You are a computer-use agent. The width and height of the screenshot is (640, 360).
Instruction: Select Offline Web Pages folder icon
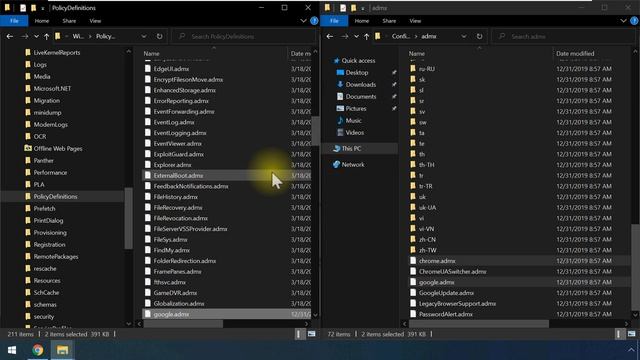pos(28,148)
